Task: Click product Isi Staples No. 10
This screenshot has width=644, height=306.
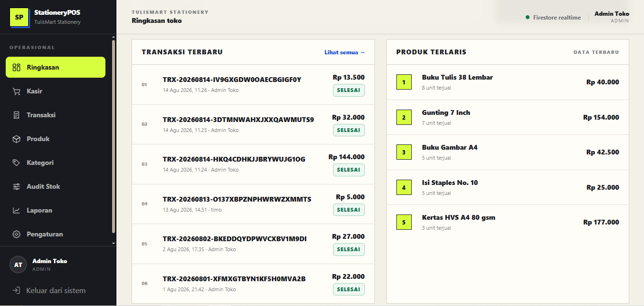Action: pyautogui.click(x=508, y=188)
